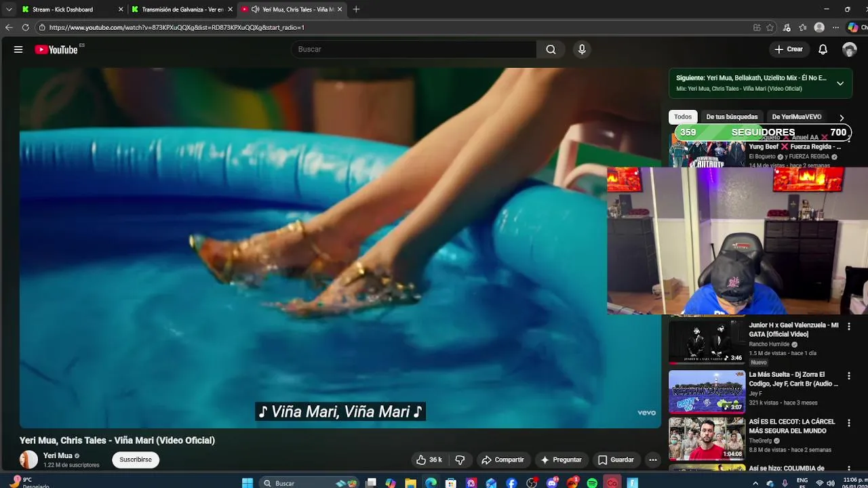Open a new browser tab
Image resolution: width=868 pixels, height=488 pixels.
click(356, 9)
